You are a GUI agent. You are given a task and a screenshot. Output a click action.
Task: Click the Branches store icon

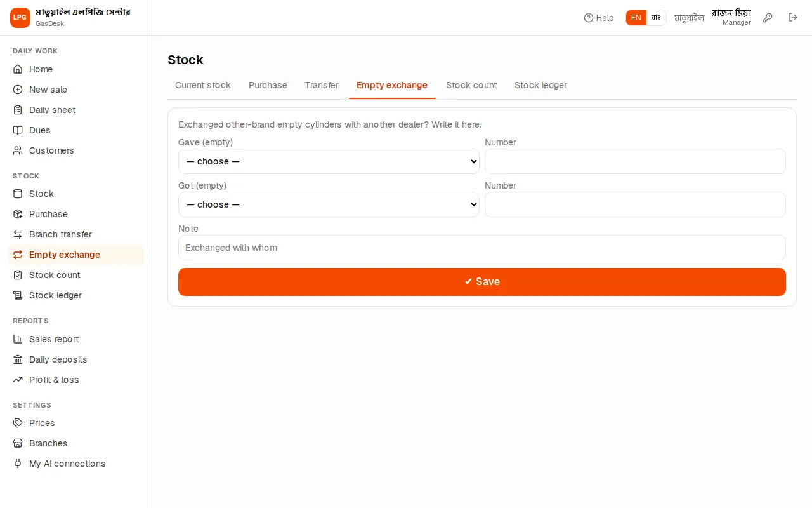click(x=18, y=443)
